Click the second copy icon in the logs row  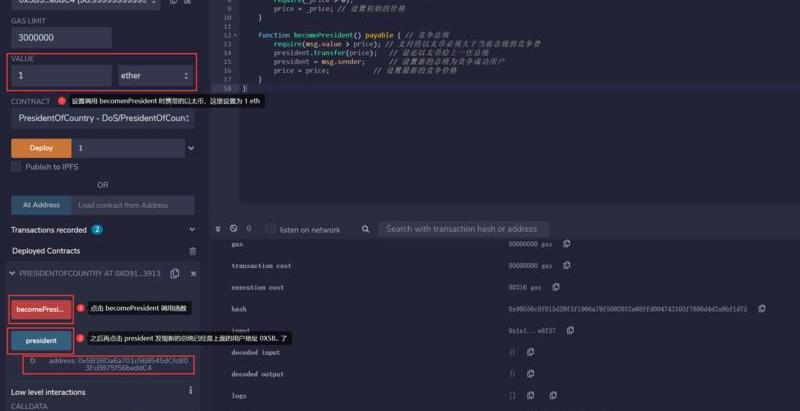[553, 395]
